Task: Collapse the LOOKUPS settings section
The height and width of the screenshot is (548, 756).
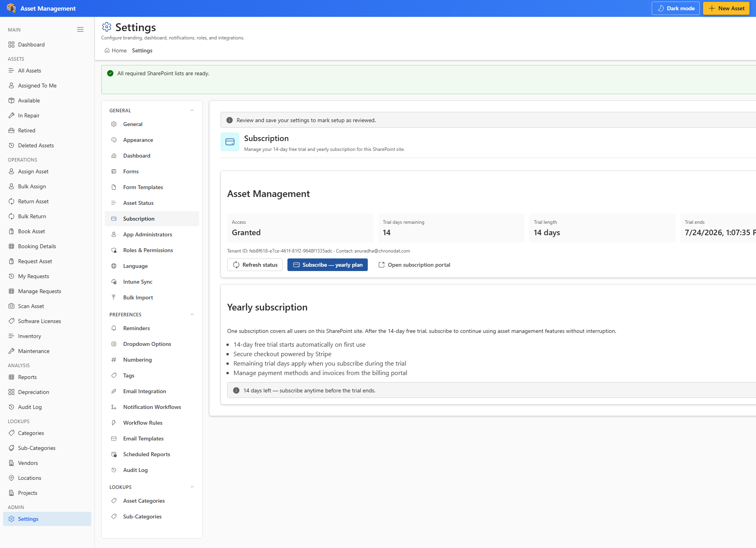Action: tap(192, 487)
